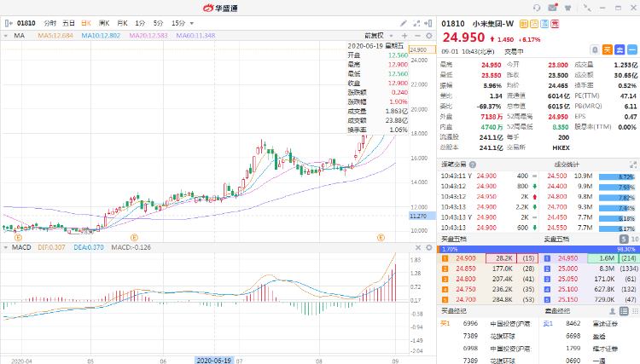Select the 月K monthly chart tab
The image size is (640, 364).
pos(122,22)
